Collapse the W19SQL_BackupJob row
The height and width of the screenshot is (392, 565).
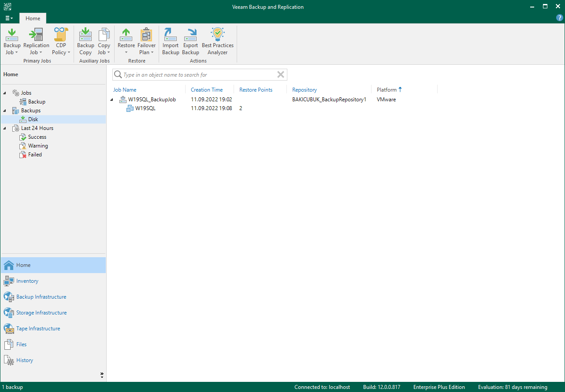112,100
